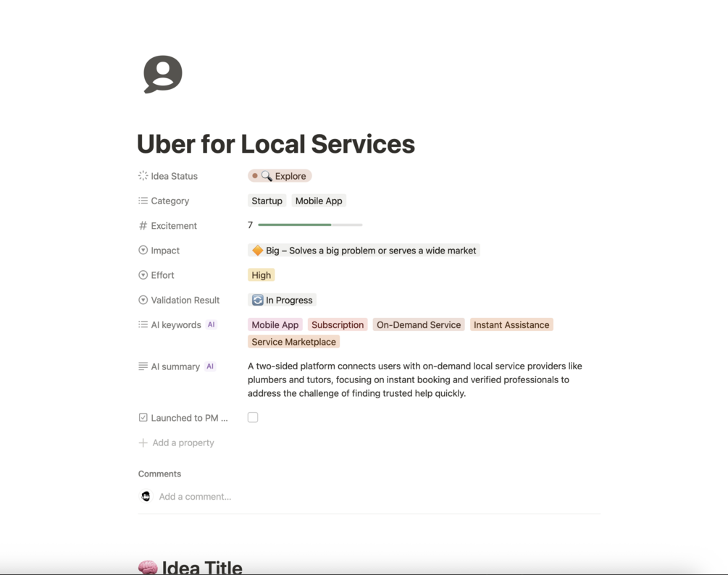Viewport: 728px width, 575px height.
Task: Click the AI badge next to AI keywords
Action: point(212,324)
